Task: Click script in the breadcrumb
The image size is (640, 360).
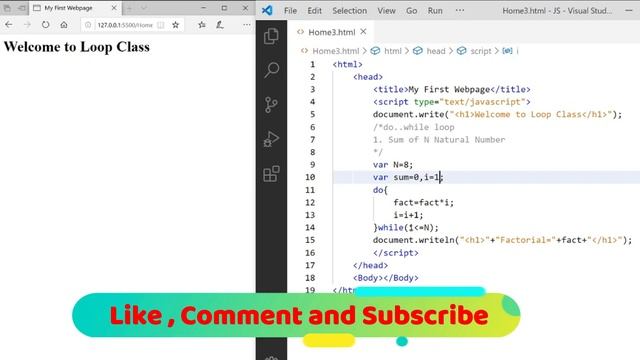Action: tap(481, 51)
